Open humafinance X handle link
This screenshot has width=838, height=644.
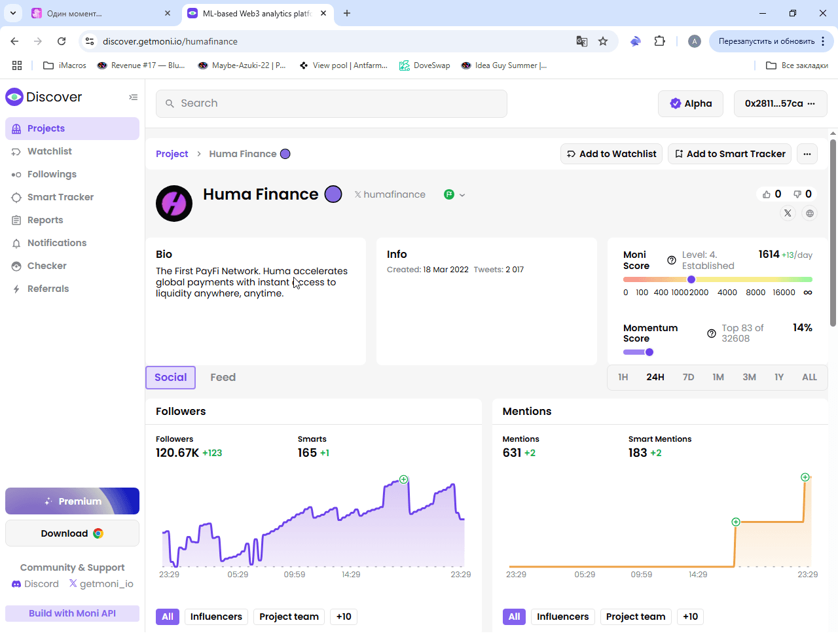390,194
